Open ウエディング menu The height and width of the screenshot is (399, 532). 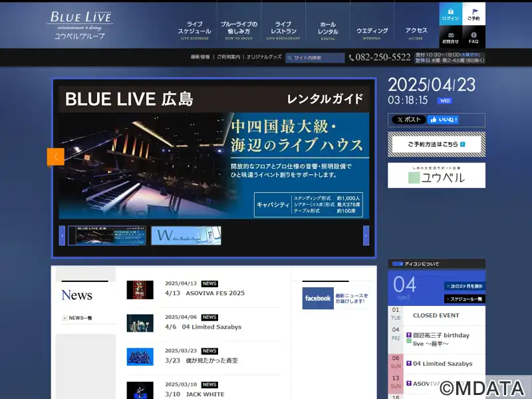(372, 33)
